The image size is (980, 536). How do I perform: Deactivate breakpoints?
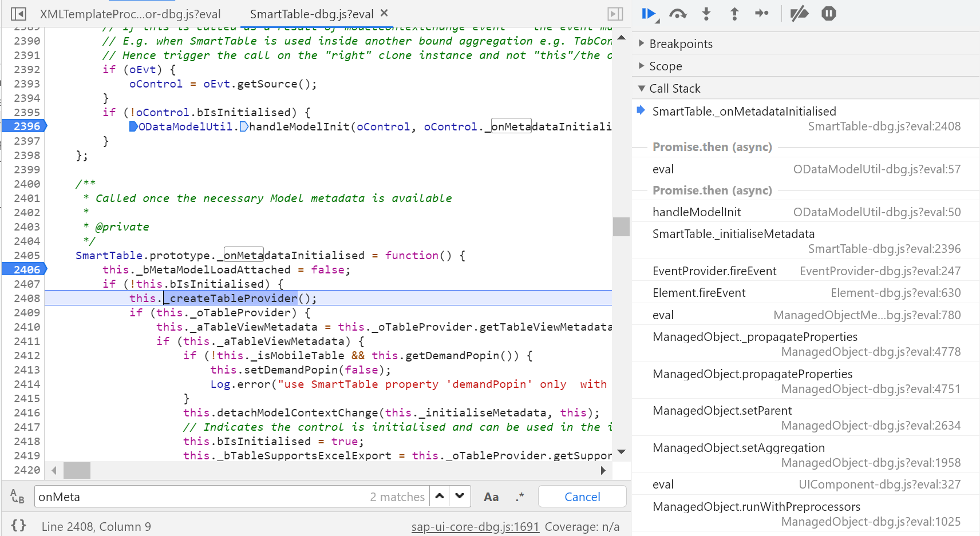(x=799, y=14)
